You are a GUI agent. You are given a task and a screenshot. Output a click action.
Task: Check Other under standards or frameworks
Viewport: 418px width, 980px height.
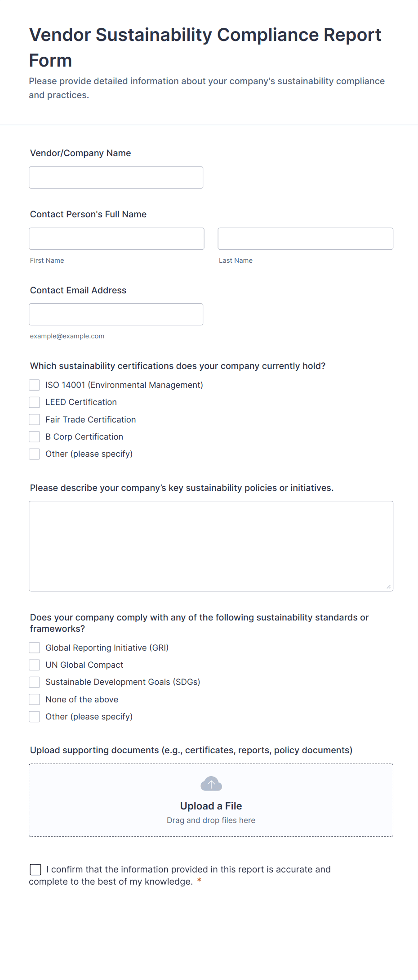[x=35, y=717]
